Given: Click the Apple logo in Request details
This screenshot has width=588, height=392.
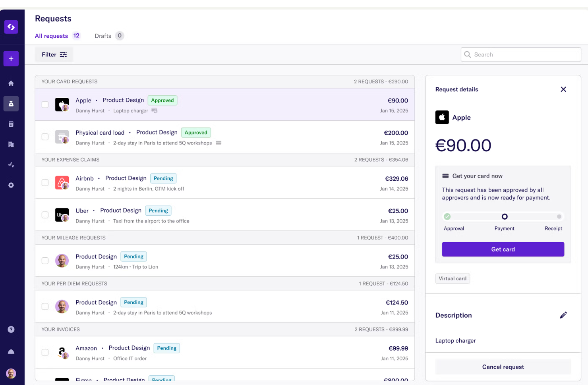Looking at the screenshot, I should click(442, 117).
